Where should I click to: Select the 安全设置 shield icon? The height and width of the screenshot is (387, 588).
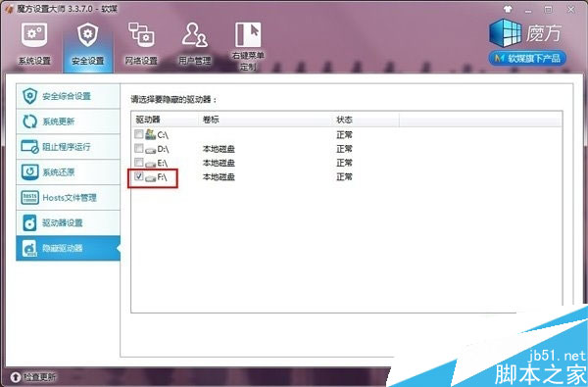click(88, 35)
